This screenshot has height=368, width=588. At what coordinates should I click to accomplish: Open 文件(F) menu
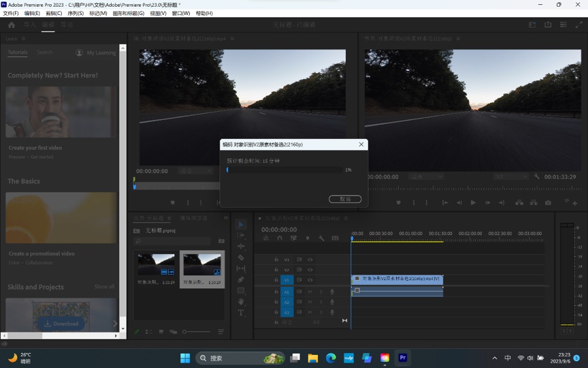11,13
